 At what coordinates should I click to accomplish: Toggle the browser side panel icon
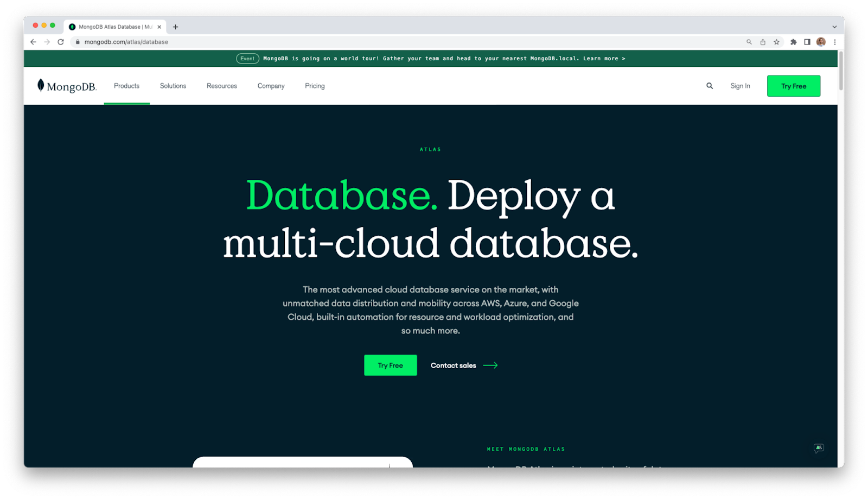[x=807, y=42]
